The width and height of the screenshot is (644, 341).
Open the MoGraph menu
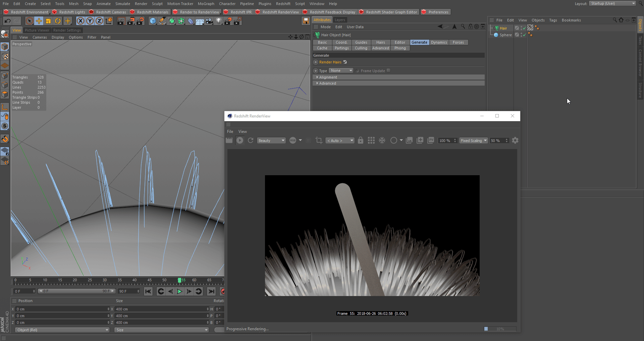pos(206,4)
